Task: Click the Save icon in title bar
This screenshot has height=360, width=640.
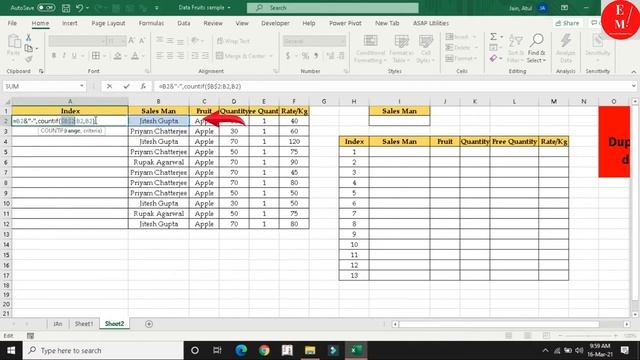Action: [66, 8]
